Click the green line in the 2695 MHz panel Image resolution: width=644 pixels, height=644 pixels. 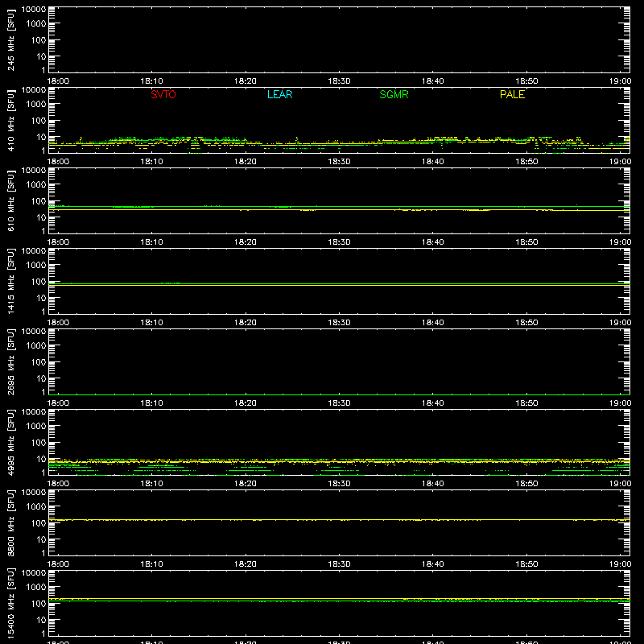pos(339,394)
